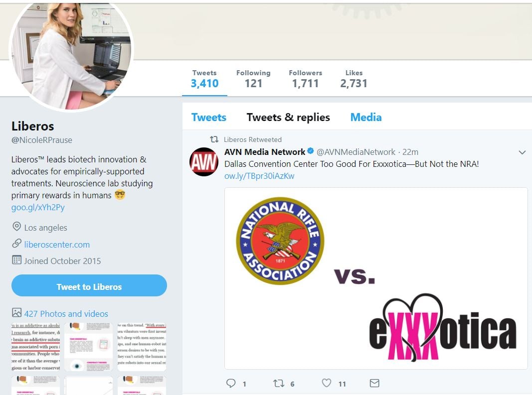The image size is (532, 395).
Task: Switch to the Media tab
Action: pyautogui.click(x=366, y=118)
